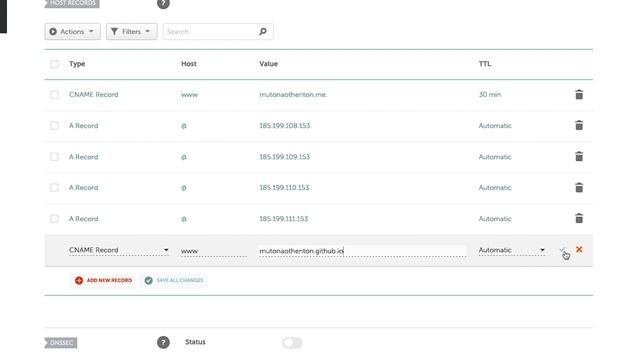Click Save All Changes button

pos(174,280)
